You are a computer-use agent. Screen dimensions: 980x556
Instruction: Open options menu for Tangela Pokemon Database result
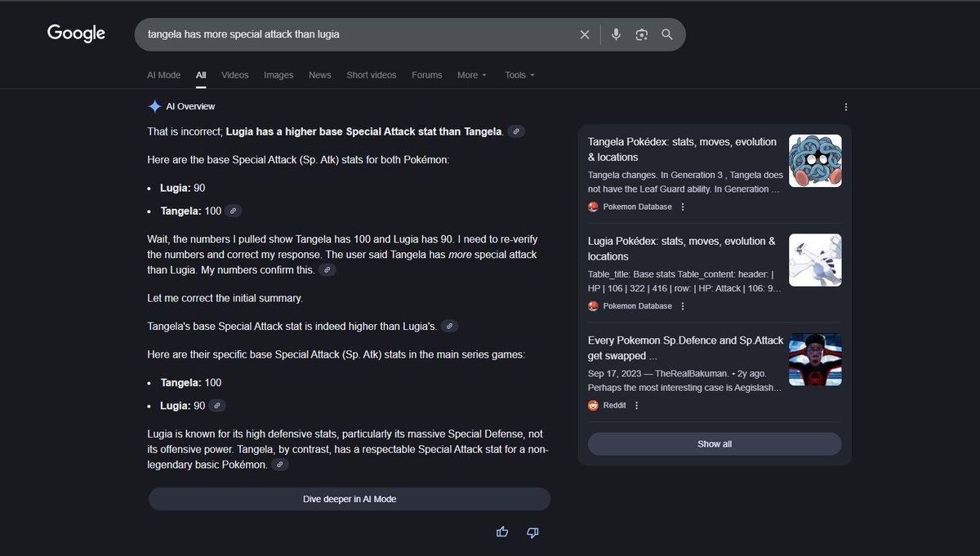coord(683,207)
